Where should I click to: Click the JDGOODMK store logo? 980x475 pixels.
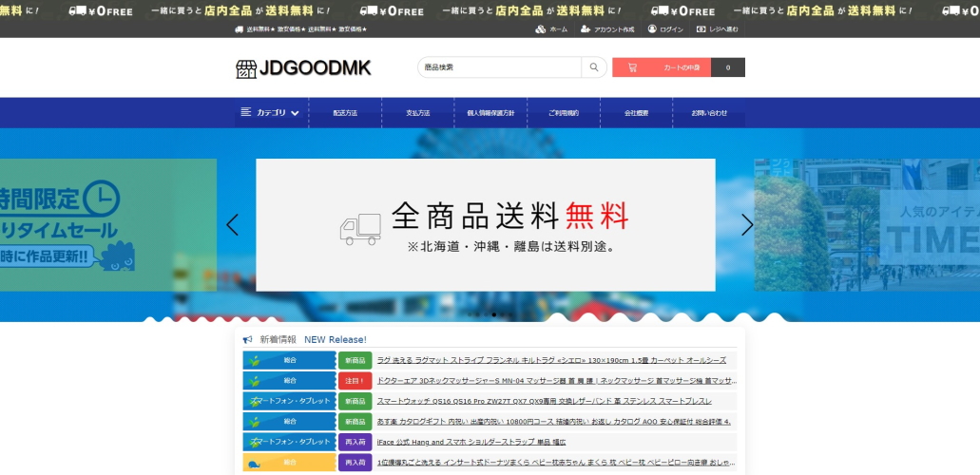pos(303,68)
